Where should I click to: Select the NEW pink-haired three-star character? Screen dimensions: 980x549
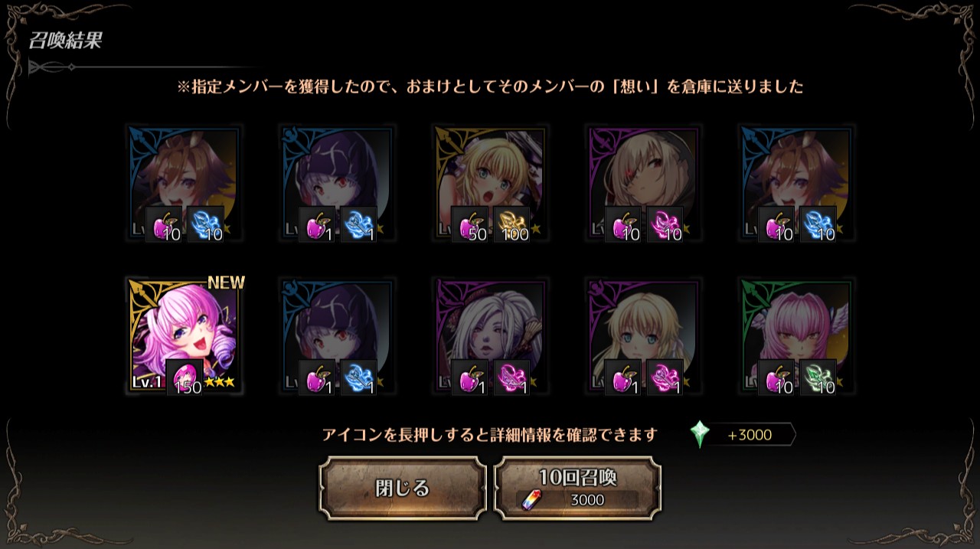pyautogui.click(x=185, y=336)
